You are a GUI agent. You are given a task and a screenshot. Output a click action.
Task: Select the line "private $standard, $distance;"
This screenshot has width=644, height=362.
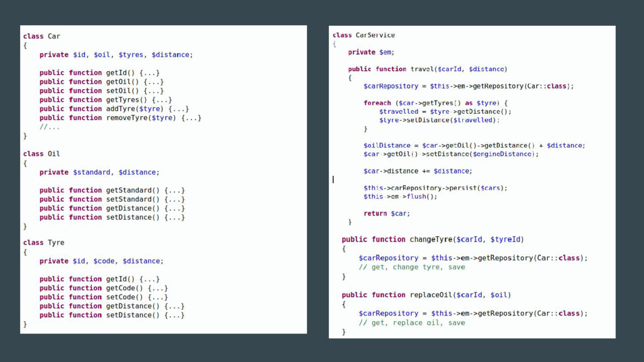click(x=99, y=172)
